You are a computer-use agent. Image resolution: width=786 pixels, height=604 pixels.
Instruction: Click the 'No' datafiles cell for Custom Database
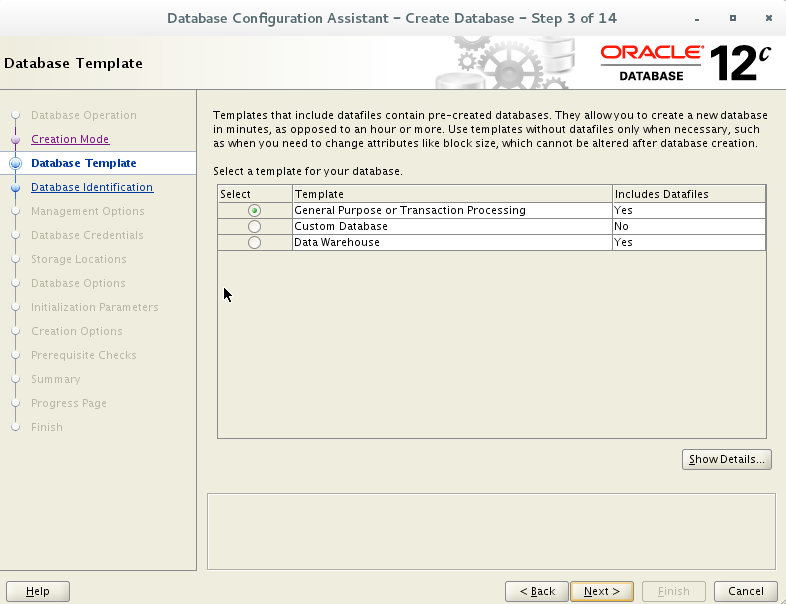tap(689, 226)
